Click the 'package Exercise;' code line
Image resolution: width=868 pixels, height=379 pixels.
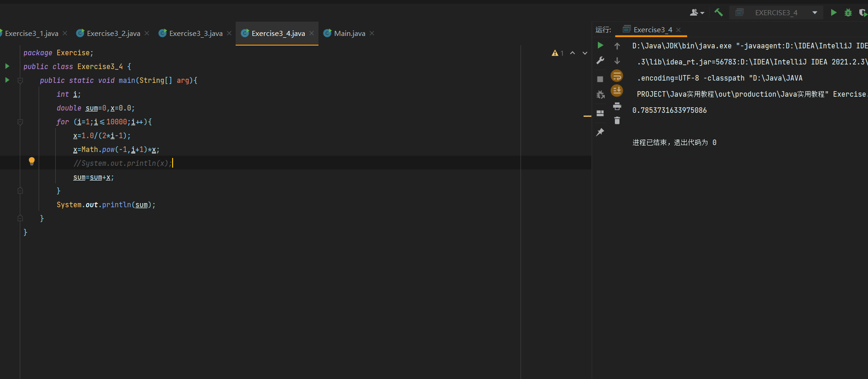58,53
